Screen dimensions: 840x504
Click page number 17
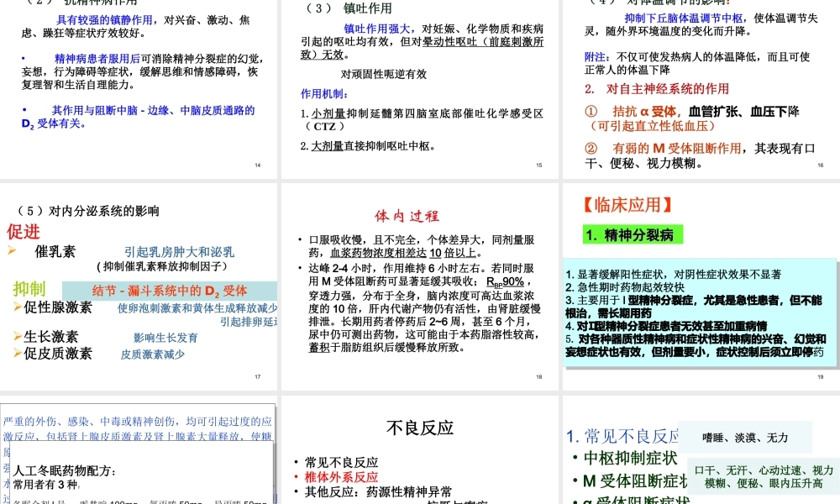258,377
